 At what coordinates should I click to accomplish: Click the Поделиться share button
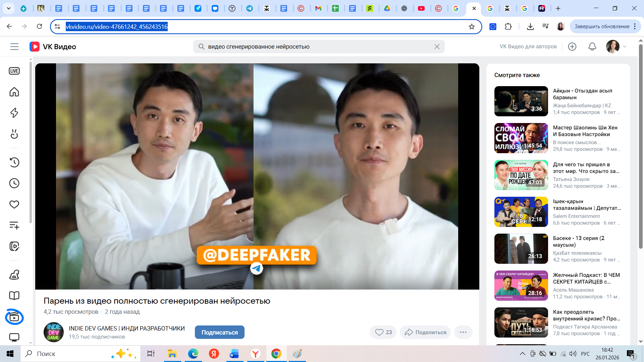pyautogui.click(x=425, y=332)
